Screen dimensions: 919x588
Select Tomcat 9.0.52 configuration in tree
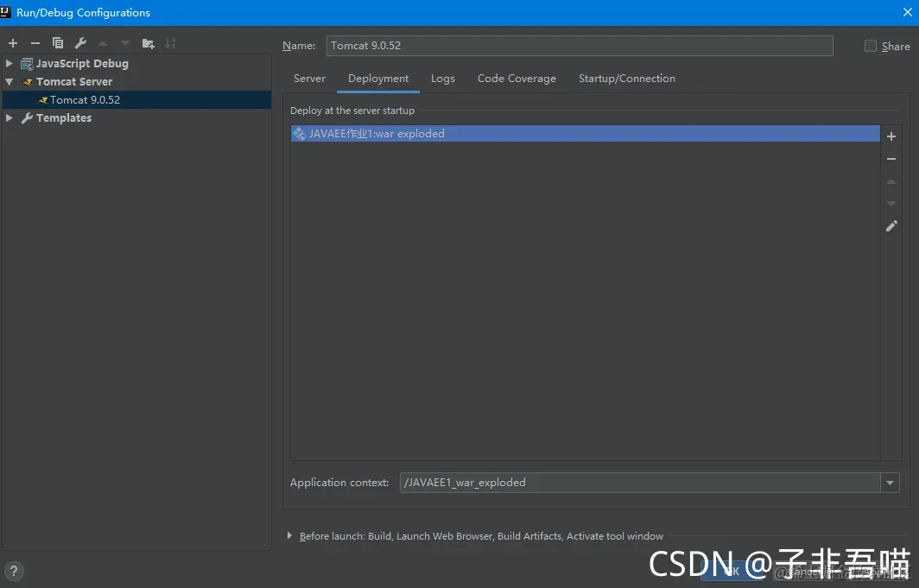136,99
